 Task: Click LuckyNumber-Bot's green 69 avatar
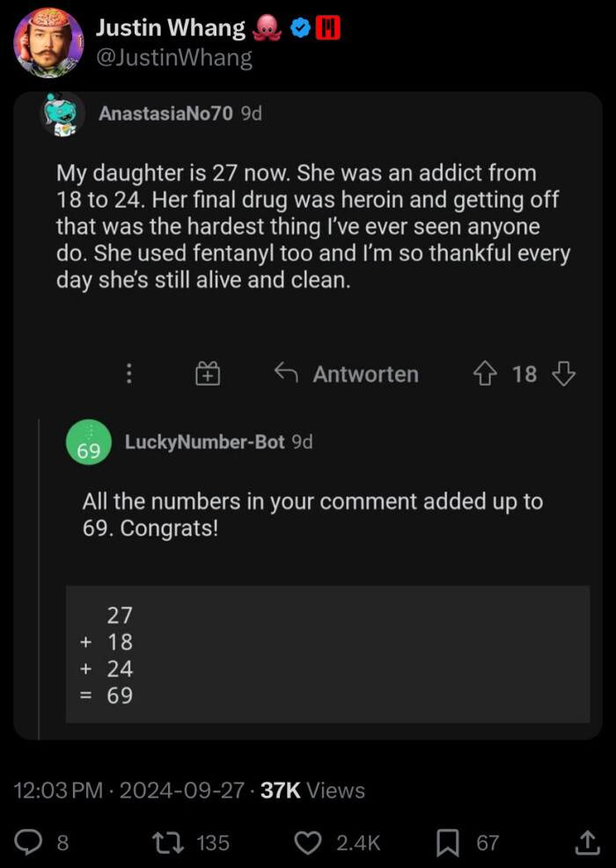tap(89, 443)
